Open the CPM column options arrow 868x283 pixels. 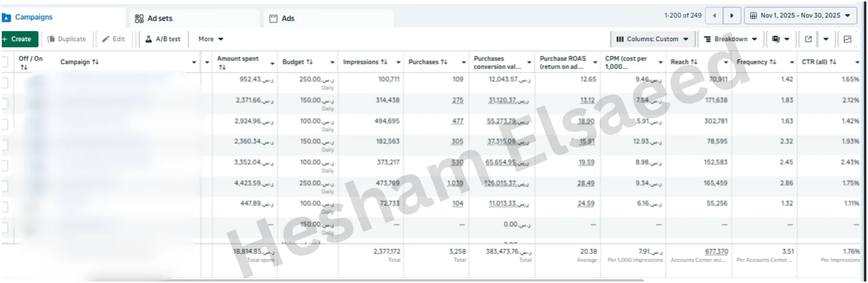[661, 62]
